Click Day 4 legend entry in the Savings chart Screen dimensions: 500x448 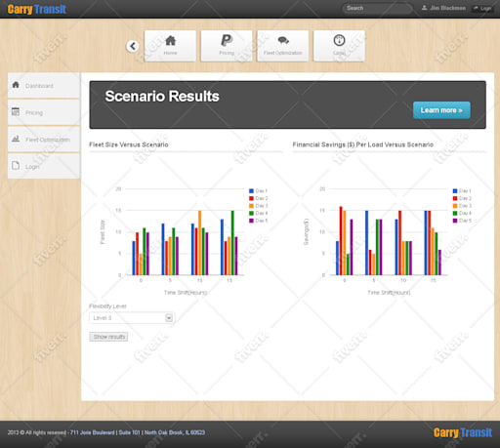[462, 213]
